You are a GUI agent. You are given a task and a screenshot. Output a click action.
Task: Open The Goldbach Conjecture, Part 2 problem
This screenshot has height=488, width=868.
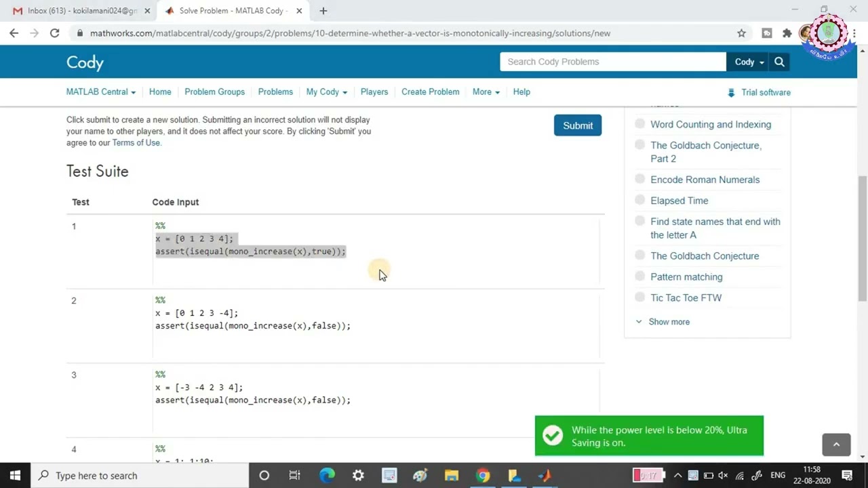(x=706, y=152)
